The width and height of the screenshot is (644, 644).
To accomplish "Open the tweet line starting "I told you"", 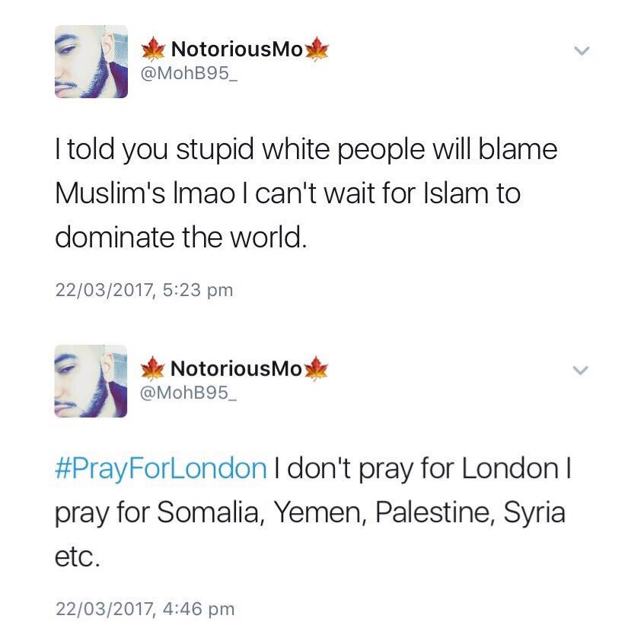I will (x=306, y=149).
